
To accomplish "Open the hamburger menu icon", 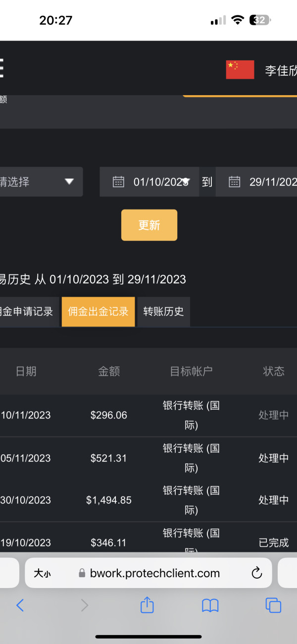I will 2,68.
